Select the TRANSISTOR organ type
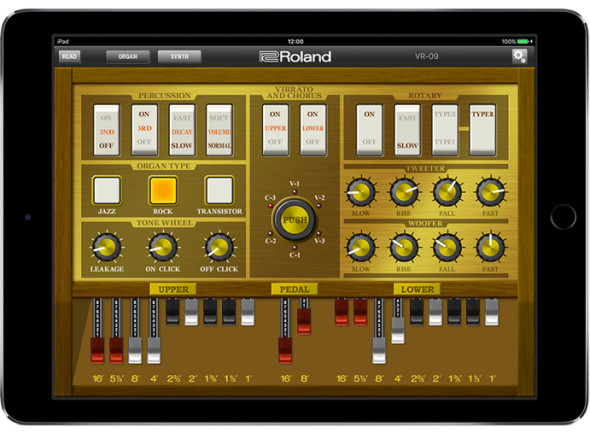590x434 pixels. pos(219,190)
